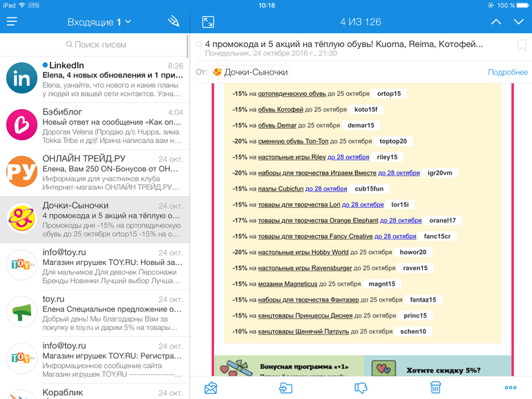
Task: Open the three-dots more actions menu
Action: coord(511,387)
